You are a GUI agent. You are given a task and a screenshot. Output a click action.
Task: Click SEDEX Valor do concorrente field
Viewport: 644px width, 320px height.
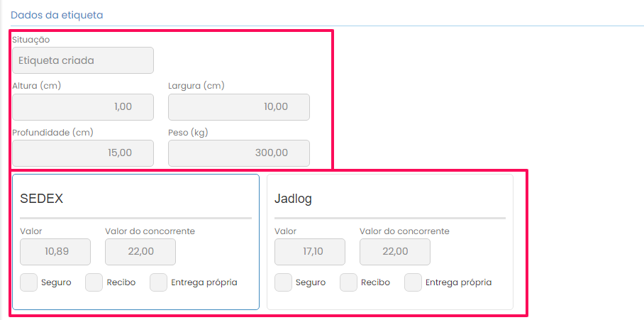pos(140,252)
